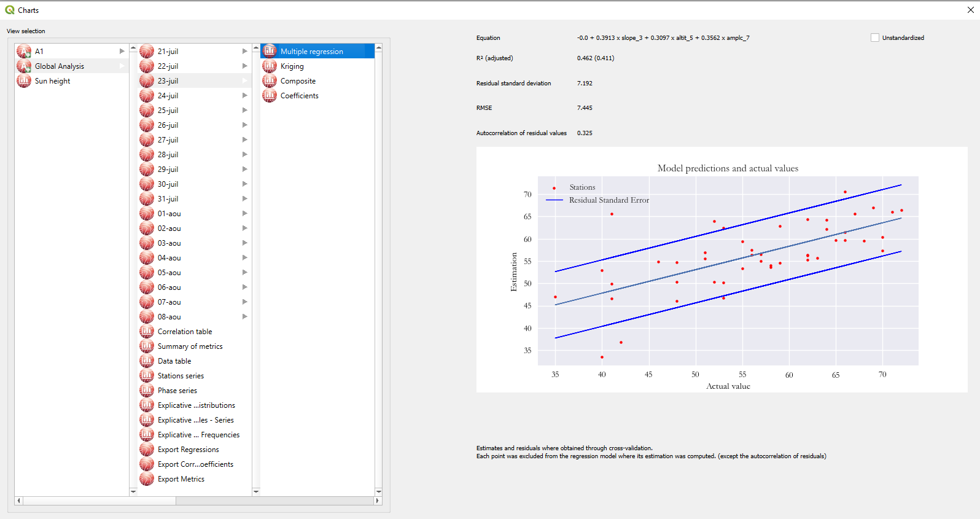
Task: Enable the Unstandardized checkbox
Action: pos(875,38)
